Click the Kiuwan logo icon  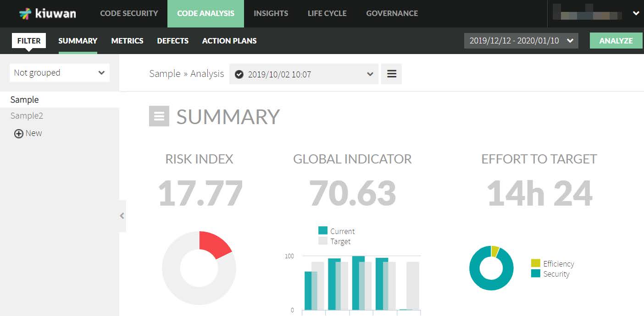(25, 14)
